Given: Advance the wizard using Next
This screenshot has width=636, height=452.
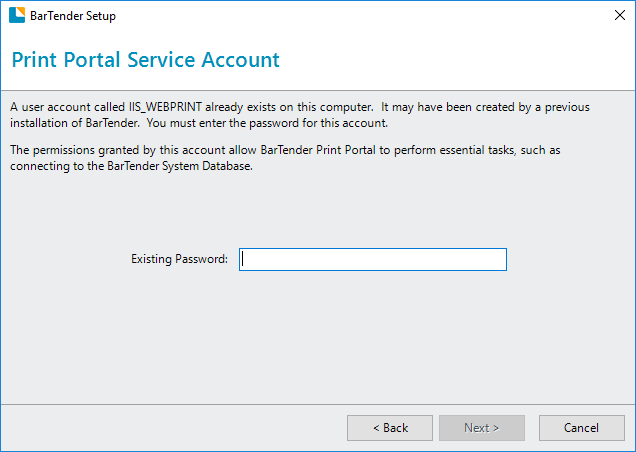Looking at the screenshot, I should point(482,428).
